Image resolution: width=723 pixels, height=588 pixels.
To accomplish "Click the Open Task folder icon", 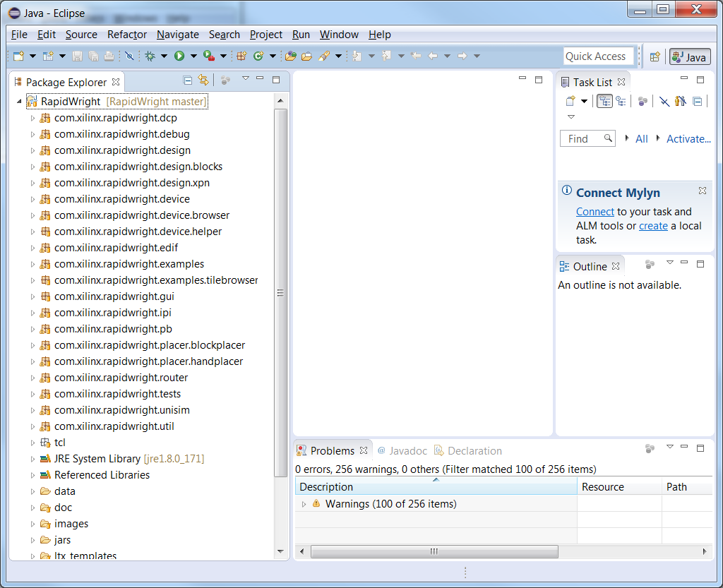I will pyautogui.click(x=306, y=56).
